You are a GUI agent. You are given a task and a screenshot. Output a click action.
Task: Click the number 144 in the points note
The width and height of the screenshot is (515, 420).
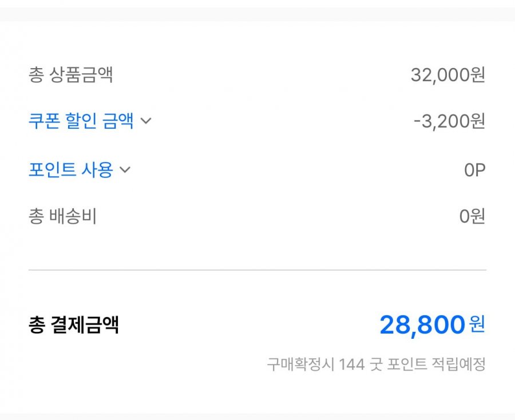(x=351, y=364)
